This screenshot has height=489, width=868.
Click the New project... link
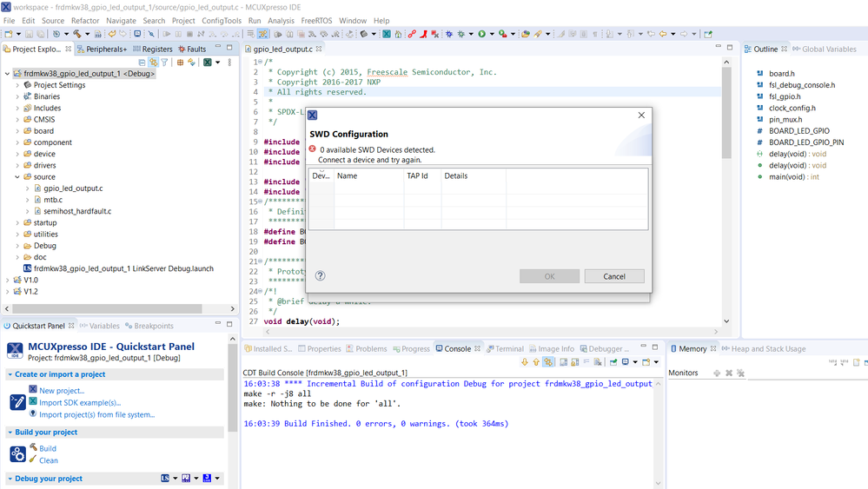(62, 391)
